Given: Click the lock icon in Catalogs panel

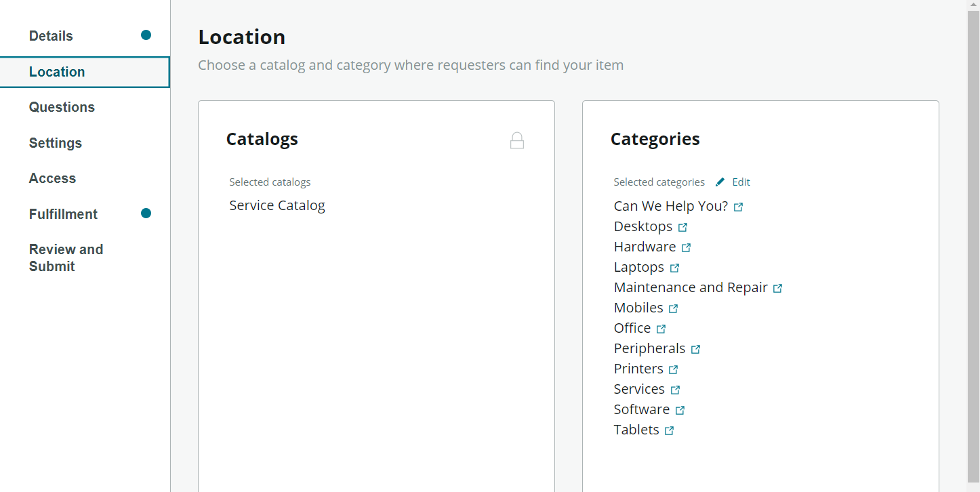Looking at the screenshot, I should (517, 140).
